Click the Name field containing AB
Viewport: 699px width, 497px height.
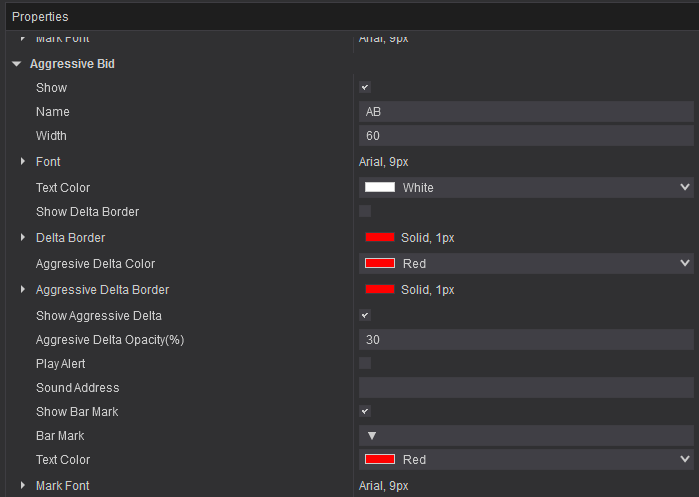click(x=525, y=112)
